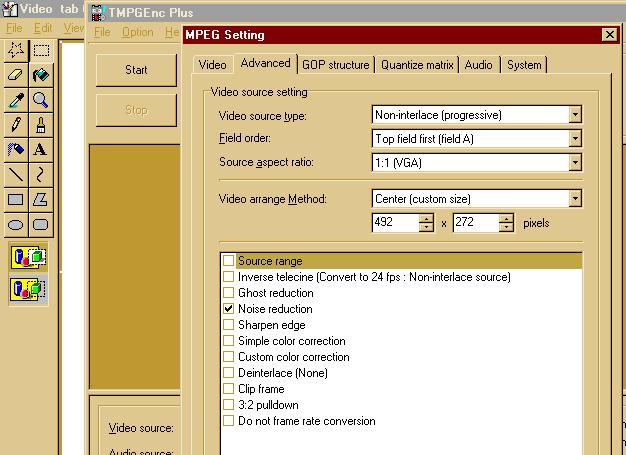Screen dimensions: 626x455
Task: Choose the opaque selection option in Paint
Action: pyautogui.click(x=28, y=257)
